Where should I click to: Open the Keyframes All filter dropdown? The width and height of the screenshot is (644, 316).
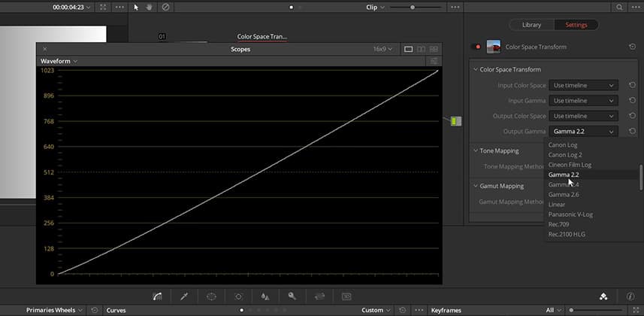click(x=554, y=310)
